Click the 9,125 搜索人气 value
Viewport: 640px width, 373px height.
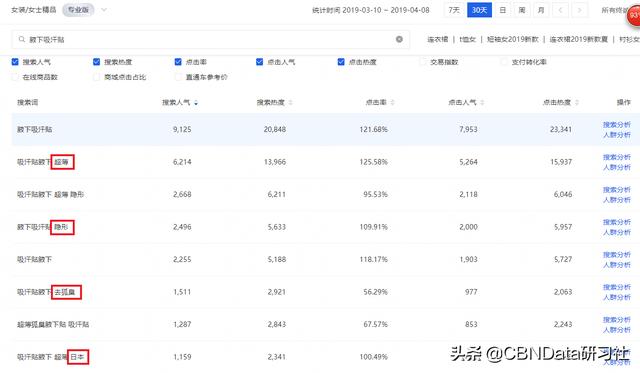182,129
